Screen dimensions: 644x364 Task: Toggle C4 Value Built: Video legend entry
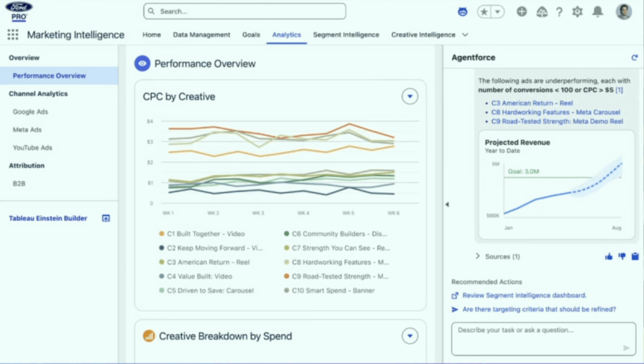click(195, 276)
